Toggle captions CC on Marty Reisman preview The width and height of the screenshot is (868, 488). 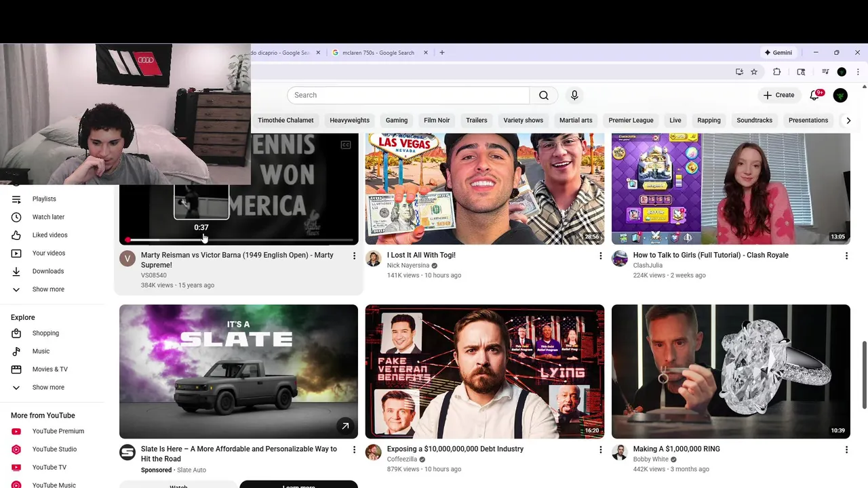click(346, 144)
